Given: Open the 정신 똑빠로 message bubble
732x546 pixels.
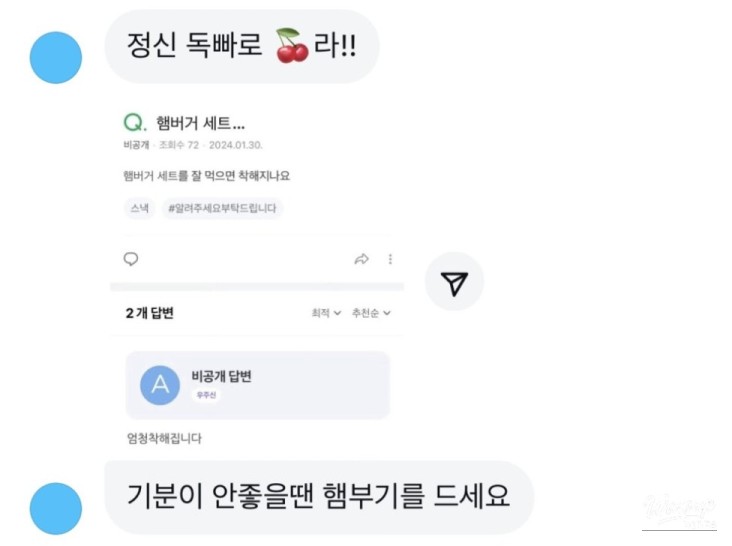Looking at the screenshot, I should 240,47.
